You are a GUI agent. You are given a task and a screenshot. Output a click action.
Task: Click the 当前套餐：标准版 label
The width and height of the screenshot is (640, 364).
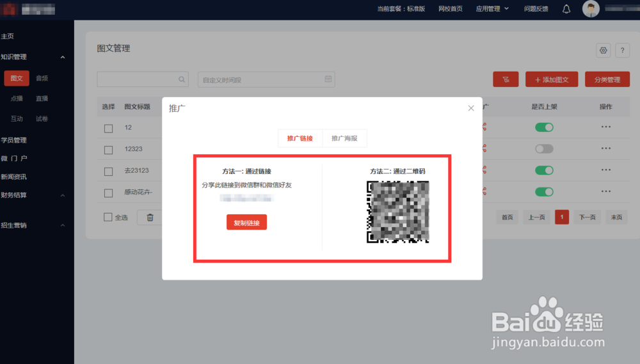pyautogui.click(x=401, y=8)
